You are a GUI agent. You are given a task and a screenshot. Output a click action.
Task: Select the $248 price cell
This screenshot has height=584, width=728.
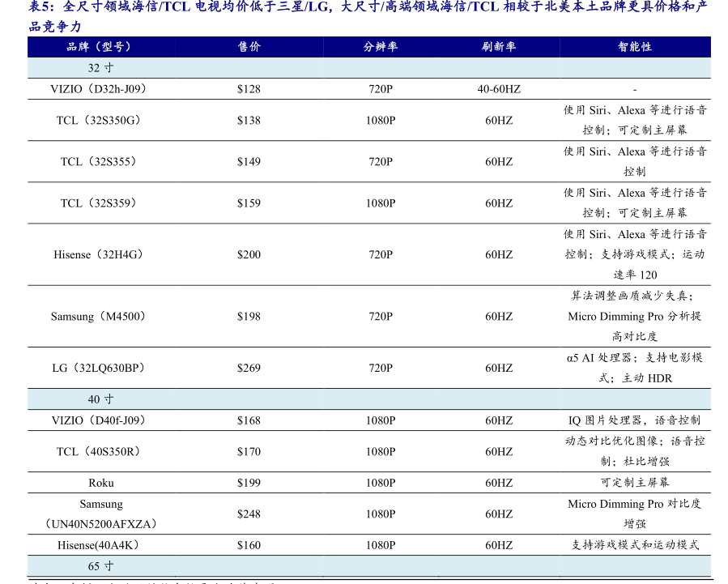[249, 514]
